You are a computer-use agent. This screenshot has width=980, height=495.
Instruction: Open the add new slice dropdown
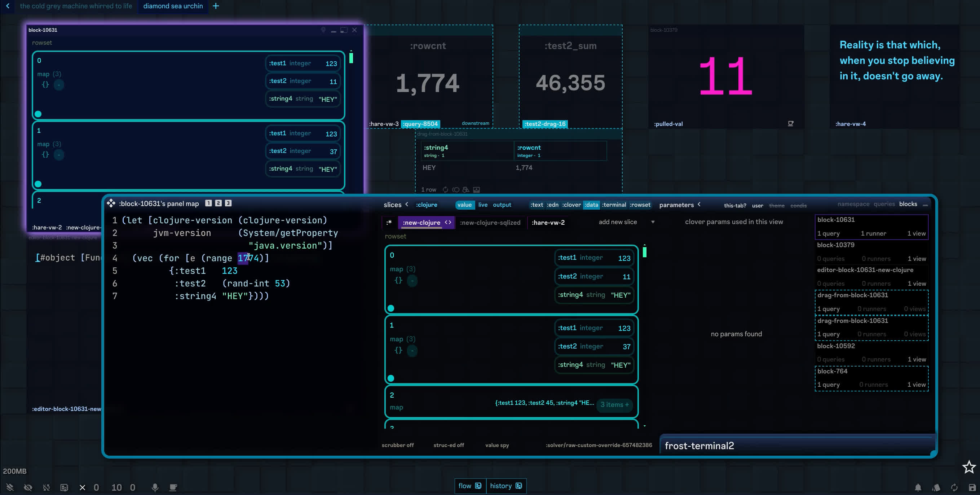tap(653, 222)
